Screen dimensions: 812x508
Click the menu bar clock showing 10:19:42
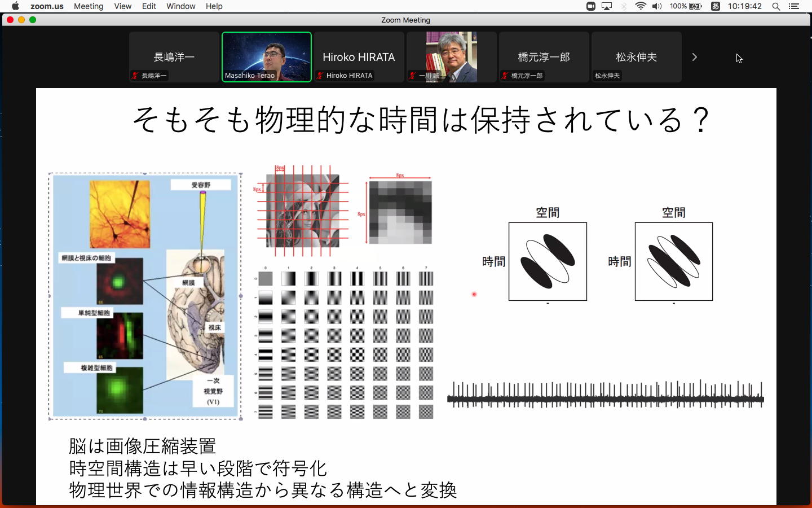[744, 6]
